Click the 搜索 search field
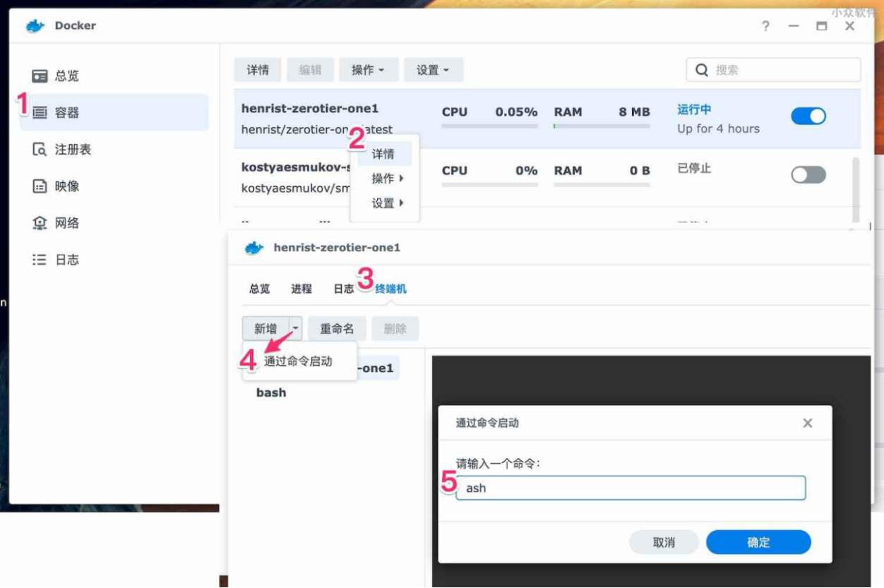884x588 pixels. pyautogui.click(x=773, y=70)
